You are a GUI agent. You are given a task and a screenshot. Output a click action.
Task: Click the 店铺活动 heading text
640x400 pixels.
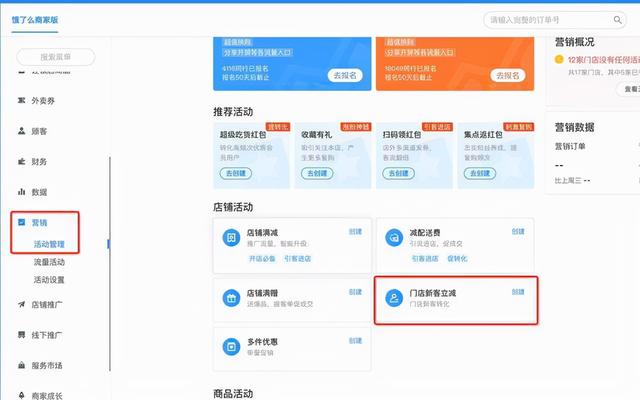coord(233,207)
